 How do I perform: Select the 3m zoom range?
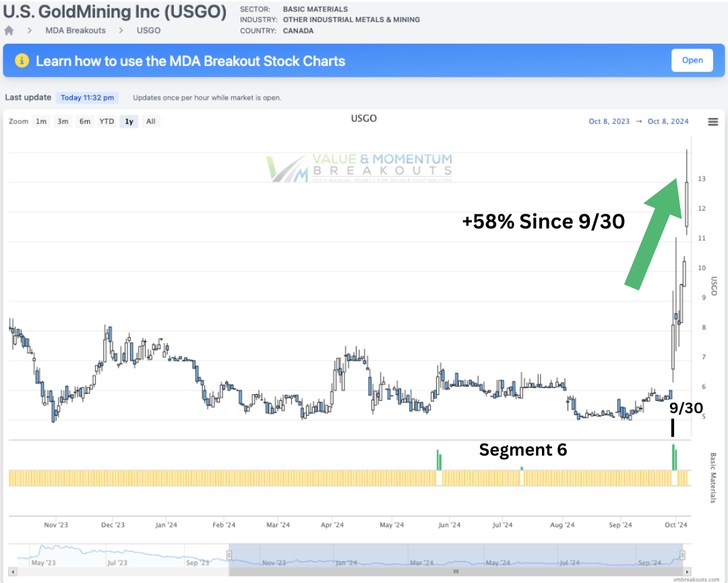click(63, 121)
